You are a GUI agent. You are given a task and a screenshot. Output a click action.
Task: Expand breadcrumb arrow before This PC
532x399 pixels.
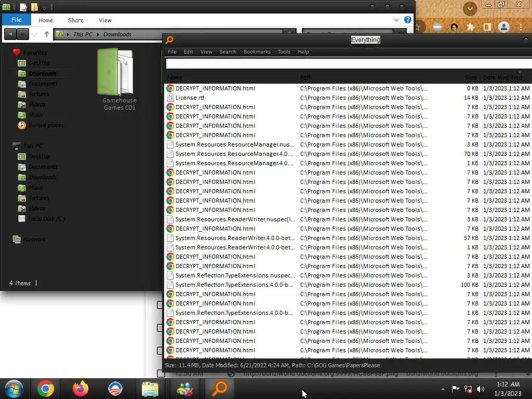pyautogui.click(x=68, y=34)
